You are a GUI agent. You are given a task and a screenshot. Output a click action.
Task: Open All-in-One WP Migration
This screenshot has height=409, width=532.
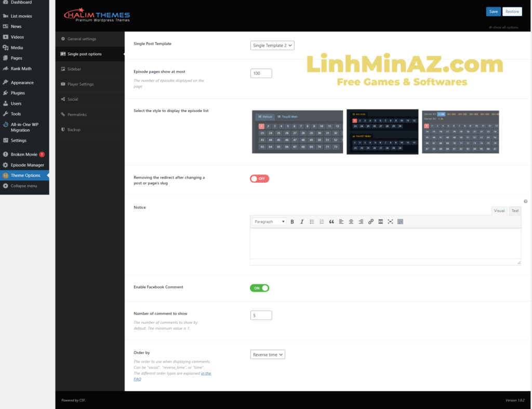(x=24, y=127)
